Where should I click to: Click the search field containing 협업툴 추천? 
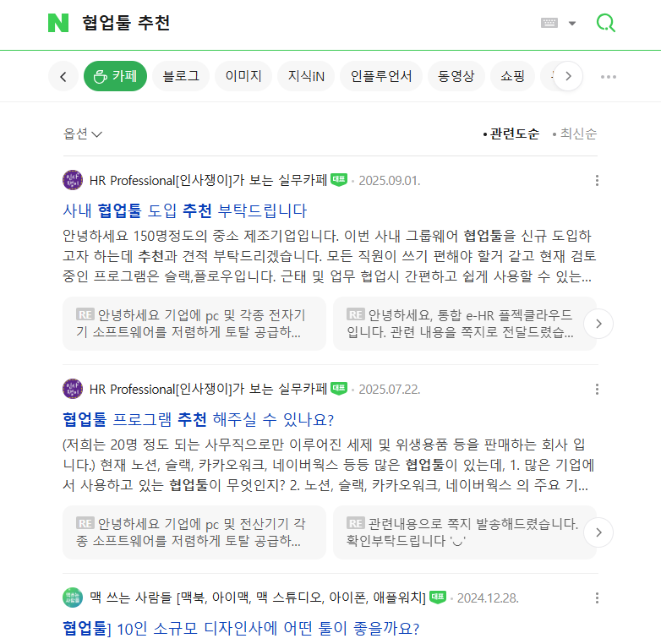(304, 23)
